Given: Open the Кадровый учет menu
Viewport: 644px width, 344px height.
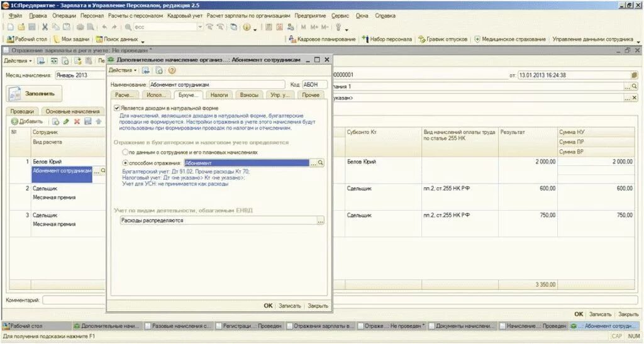Looking at the screenshot, I should 185,16.
